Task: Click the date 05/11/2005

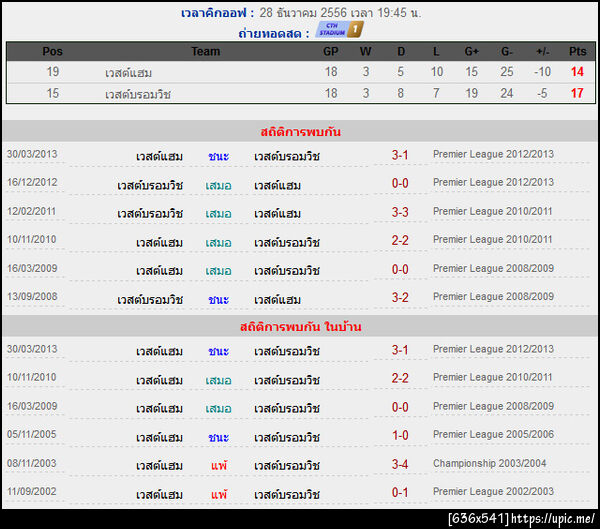Action: pos(31,434)
